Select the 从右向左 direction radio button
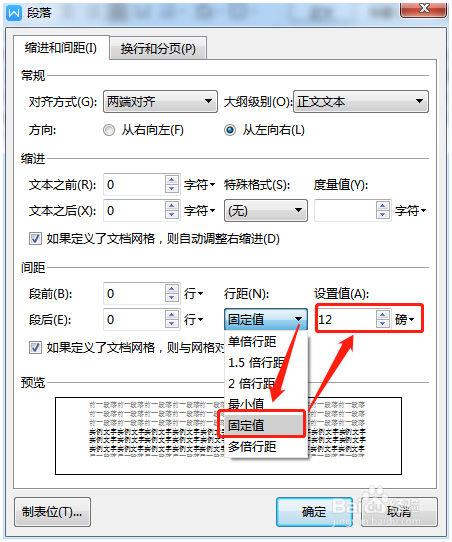The image size is (452, 542). (x=109, y=130)
